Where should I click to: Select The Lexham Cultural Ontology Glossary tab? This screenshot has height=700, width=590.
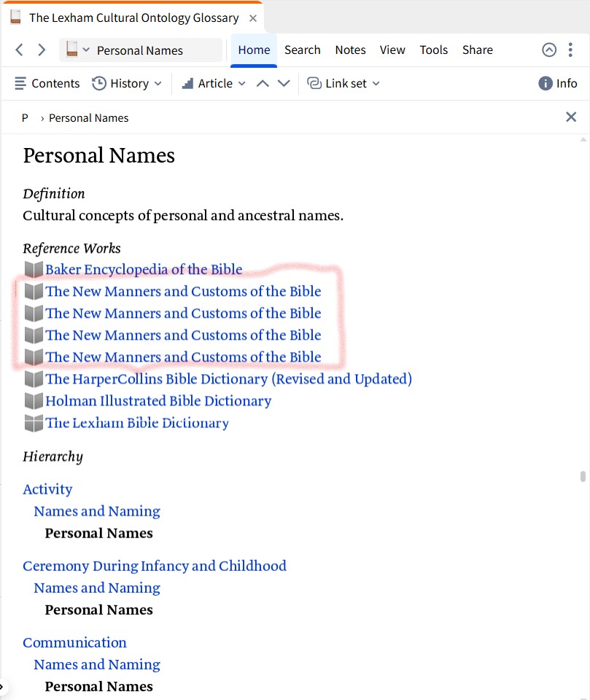pyautogui.click(x=133, y=18)
